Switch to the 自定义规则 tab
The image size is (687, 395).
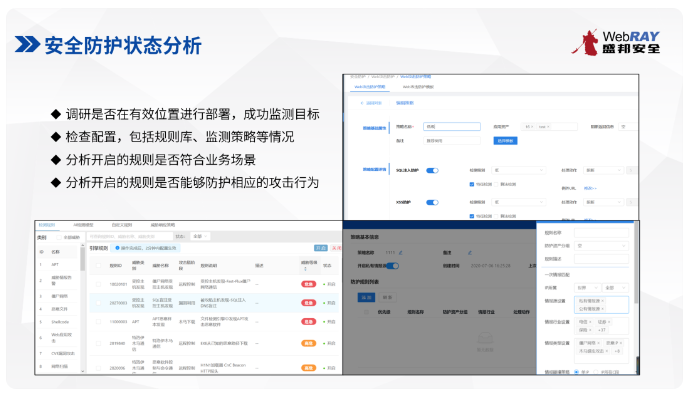click(x=121, y=225)
